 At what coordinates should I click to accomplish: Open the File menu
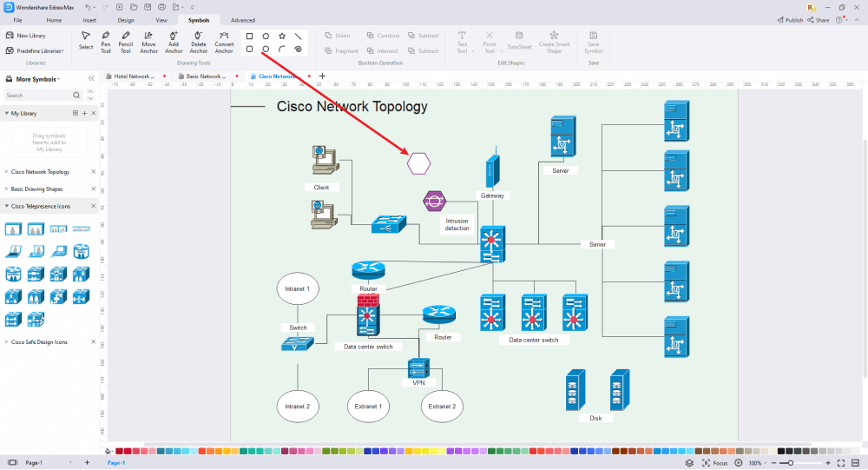pos(17,20)
